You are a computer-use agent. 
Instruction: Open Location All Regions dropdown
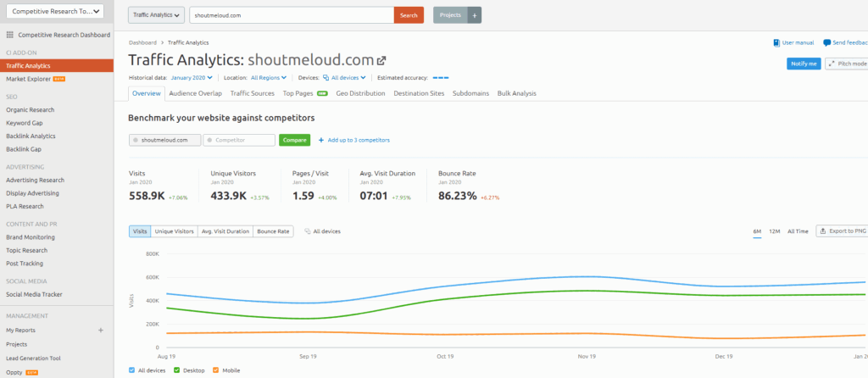click(269, 78)
